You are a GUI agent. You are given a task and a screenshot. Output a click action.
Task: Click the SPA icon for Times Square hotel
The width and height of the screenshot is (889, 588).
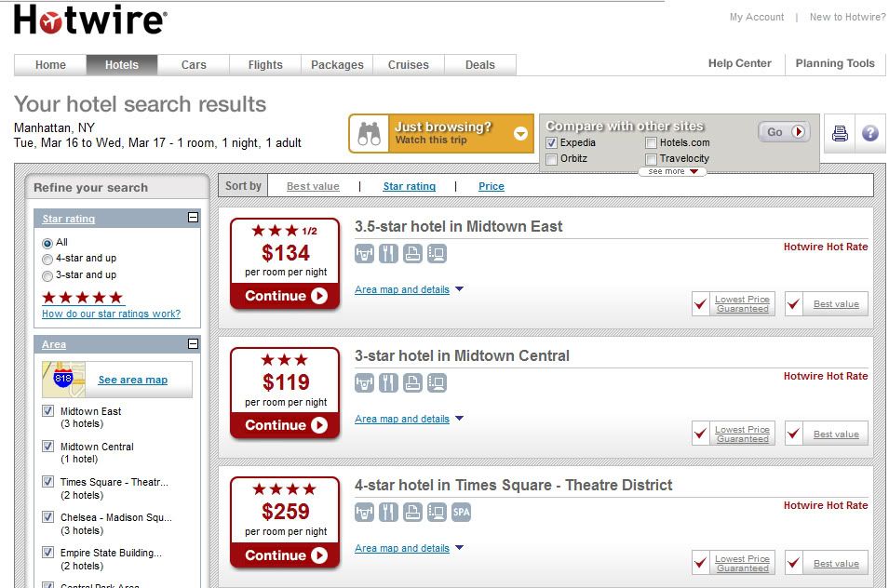pyautogui.click(x=462, y=512)
